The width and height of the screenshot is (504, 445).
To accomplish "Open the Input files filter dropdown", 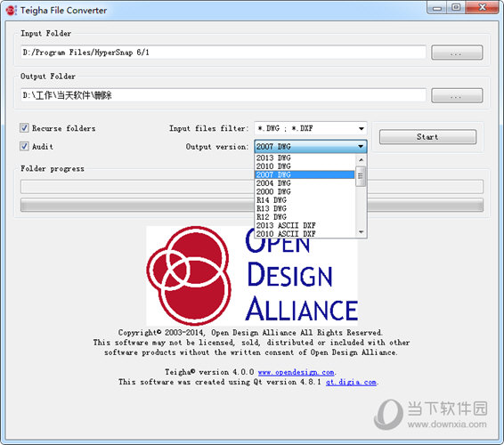I will pyautogui.click(x=311, y=128).
